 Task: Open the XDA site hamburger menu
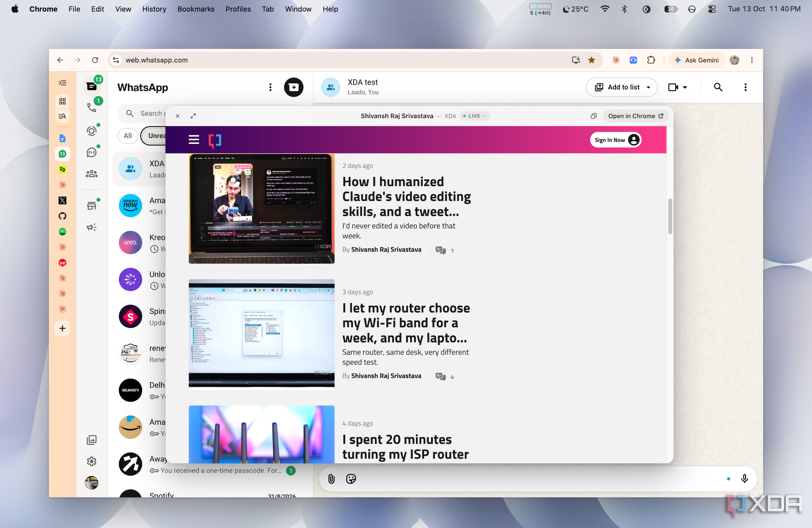coord(194,139)
